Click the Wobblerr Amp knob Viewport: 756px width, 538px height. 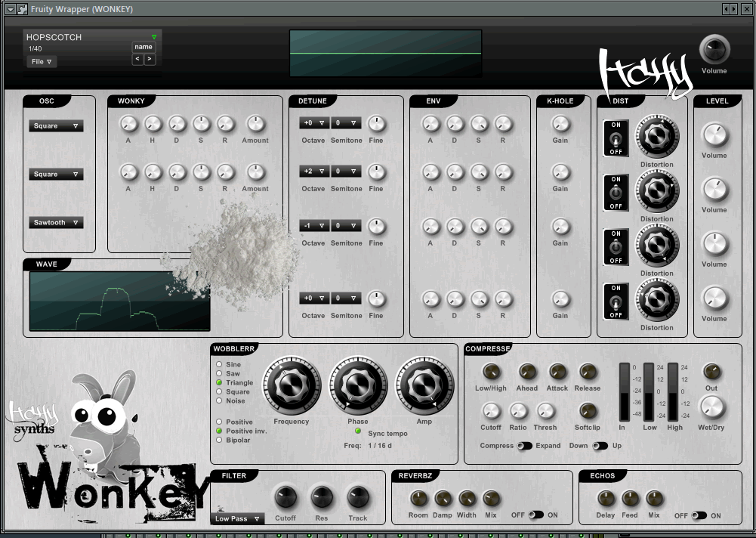click(424, 385)
